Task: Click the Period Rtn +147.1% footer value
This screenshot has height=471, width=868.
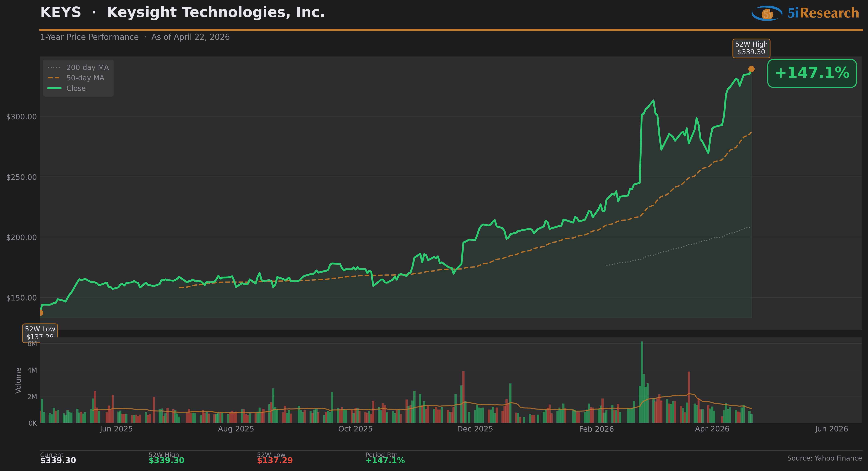Action: 385,461
